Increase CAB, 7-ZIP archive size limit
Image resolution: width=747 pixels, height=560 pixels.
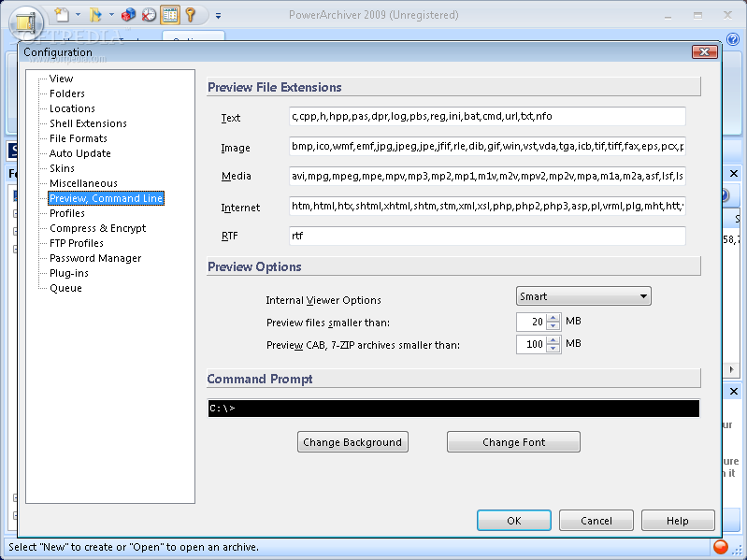(553, 340)
